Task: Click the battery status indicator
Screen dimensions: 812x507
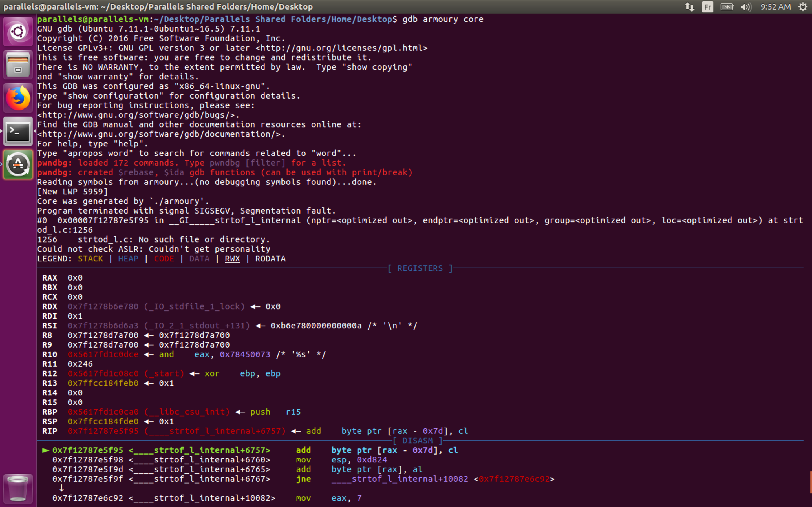Action: pyautogui.click(x=727, y=7)
